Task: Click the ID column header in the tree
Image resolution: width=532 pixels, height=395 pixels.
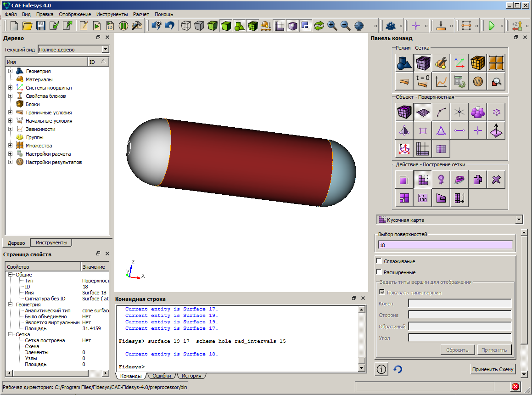Action: 98,62
